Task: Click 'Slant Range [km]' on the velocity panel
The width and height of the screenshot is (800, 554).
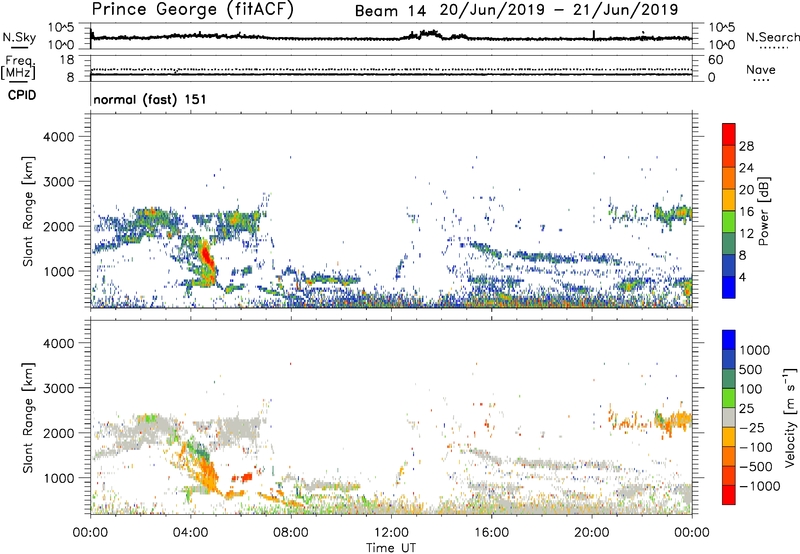Action: 28,418
